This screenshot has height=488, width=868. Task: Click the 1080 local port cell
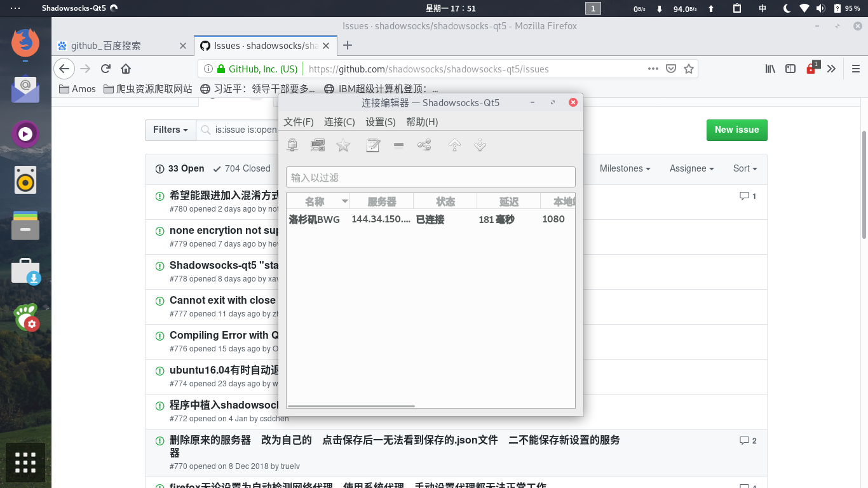[553, 219]
